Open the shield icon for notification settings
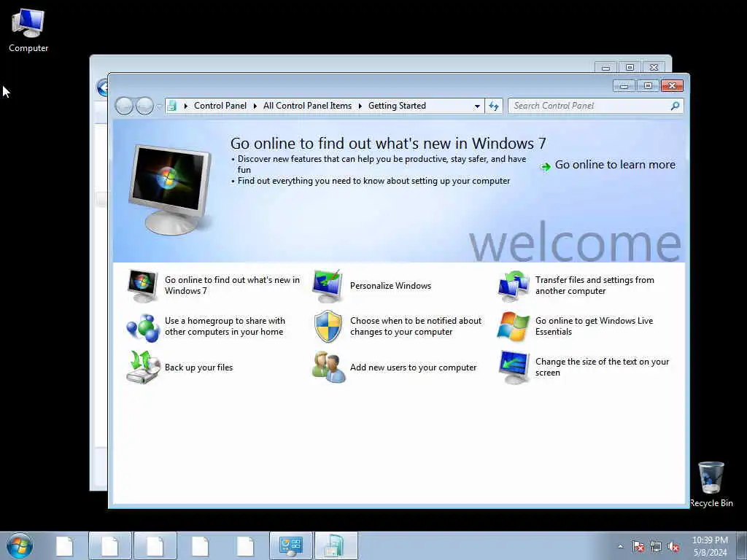The width and height of the screenshot is (747, 560). (x=328, y=327)
